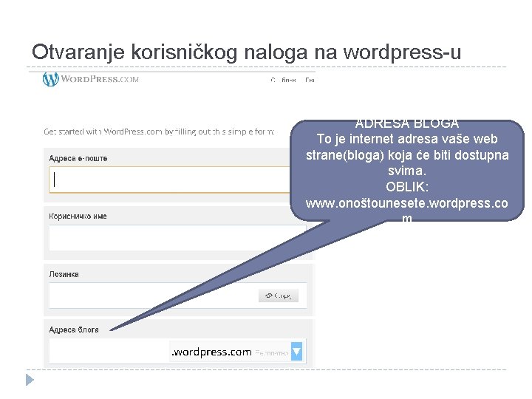The image size is (532, 399).
Task: Click the Корисничко име username field
Action: pyautogui.click(x=178, y=238)
